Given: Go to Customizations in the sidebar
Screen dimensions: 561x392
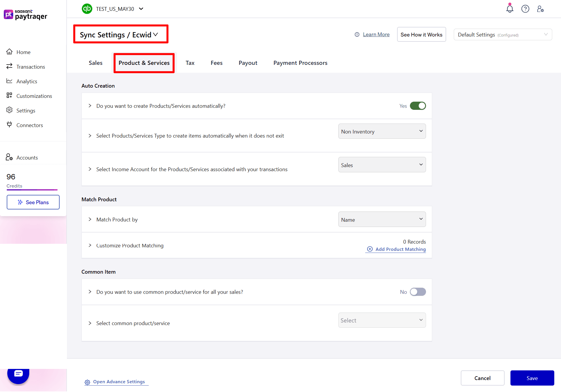Looking at the screenshot, I should click(34, 96).
